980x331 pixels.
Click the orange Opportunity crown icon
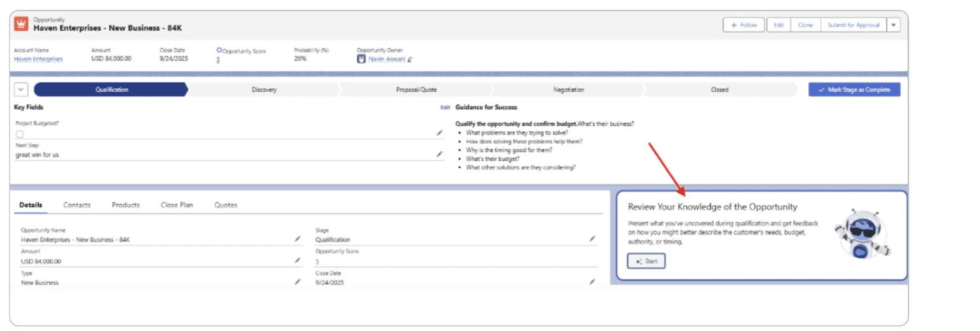click(x=21, y=24)
